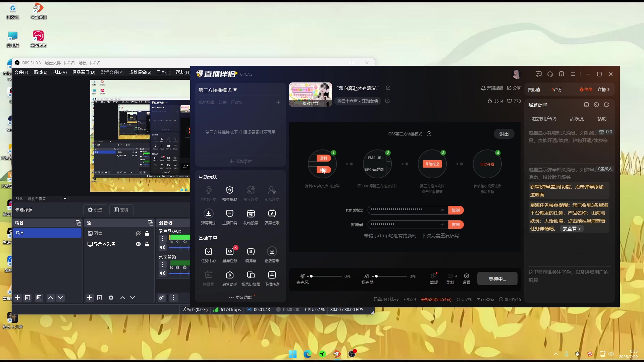
Task: Open 麦克风/Aux options menu dots
Action: (163, 239)
